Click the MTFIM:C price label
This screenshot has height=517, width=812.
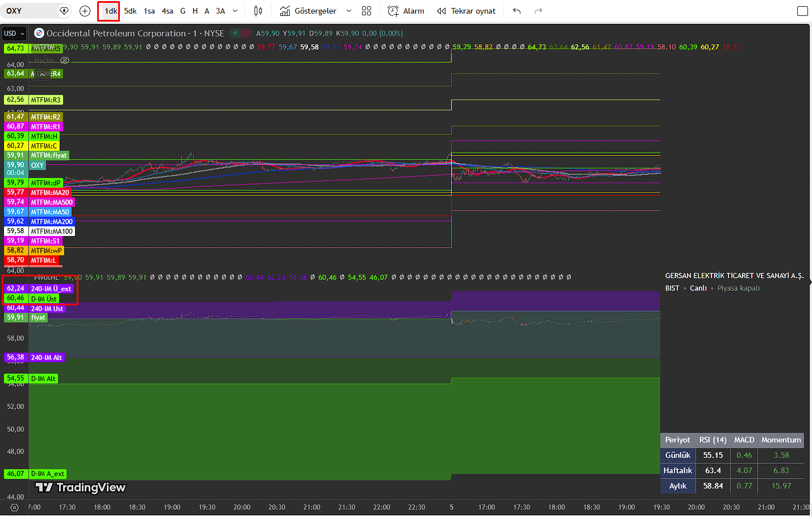[44, 146]
